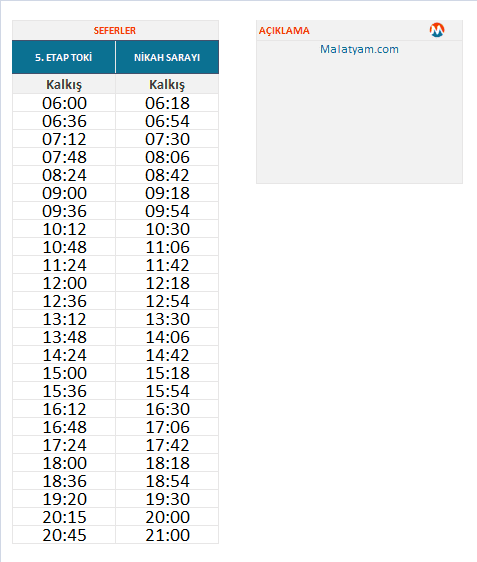Click the NİKAH SARAYI column header
The height and width of the screenshot is (562, 477).
pos(167,57)
